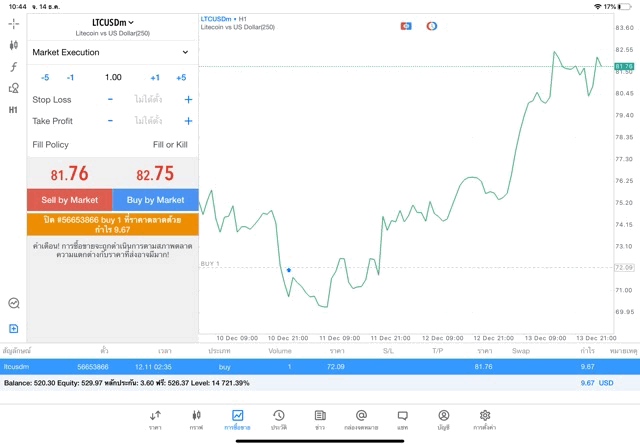The image size is (640, 447).
Task: Increase volume by 5
Action: [x=181, y=78]
